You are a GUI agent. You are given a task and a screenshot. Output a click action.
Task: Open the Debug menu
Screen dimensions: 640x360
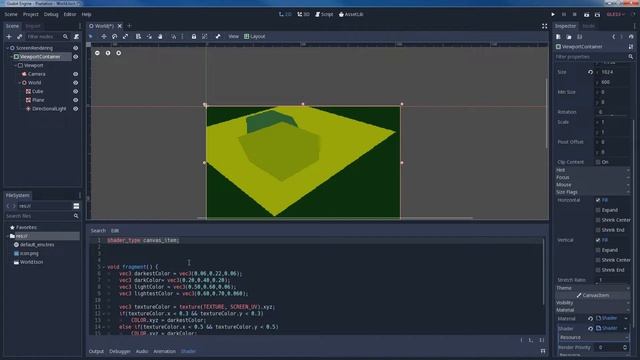[x=51, y=14]
